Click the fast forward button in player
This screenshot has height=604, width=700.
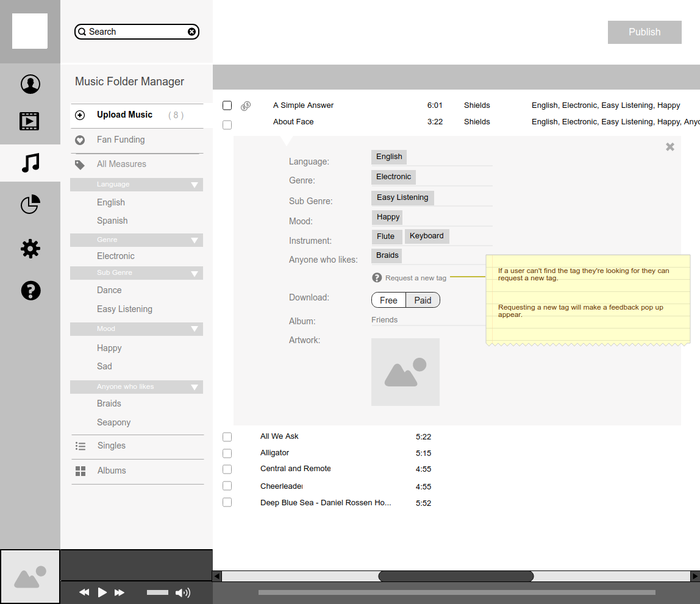coord(119,592)
